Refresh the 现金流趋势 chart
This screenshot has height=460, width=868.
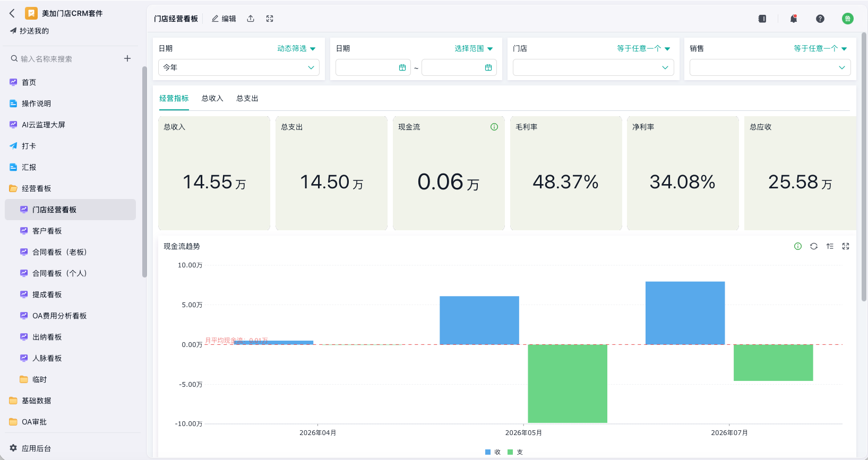point(814,246)
